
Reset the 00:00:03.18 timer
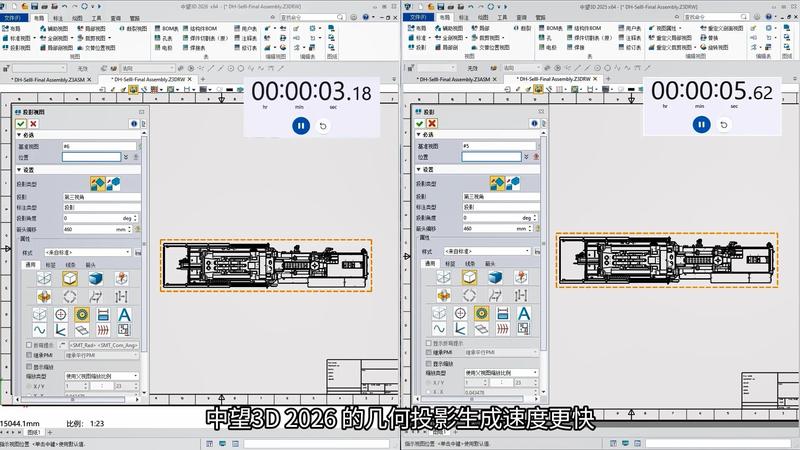323,126
